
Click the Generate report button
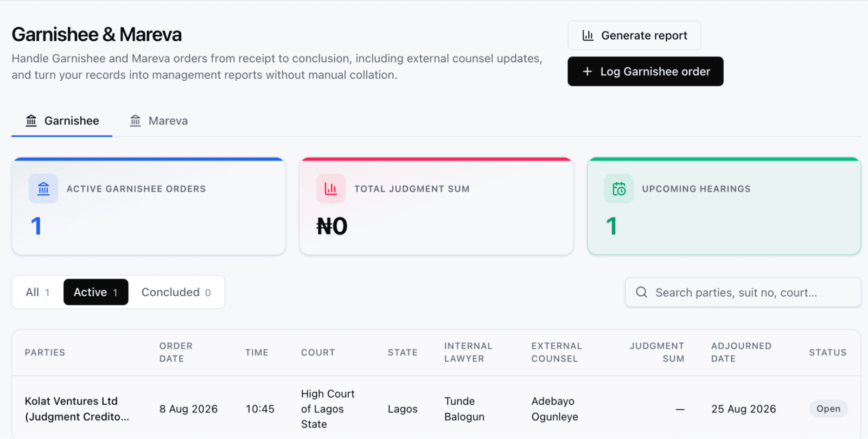634,35
